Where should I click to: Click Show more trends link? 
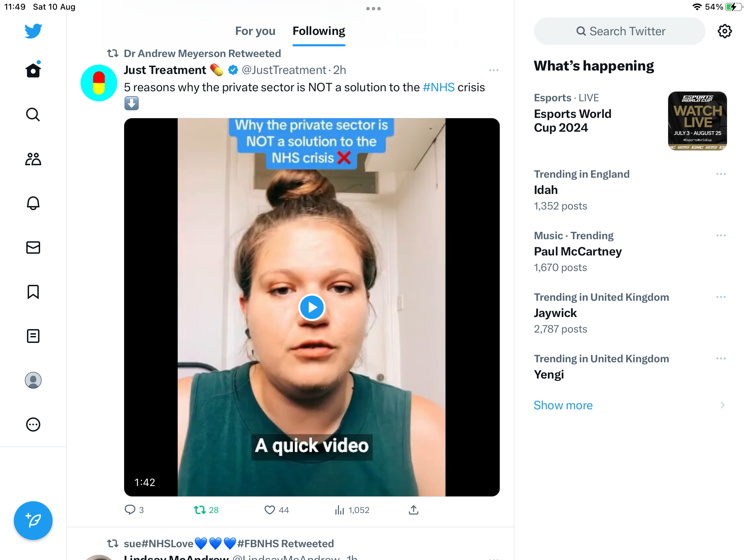pyautogui.click(x=563, y=405)
